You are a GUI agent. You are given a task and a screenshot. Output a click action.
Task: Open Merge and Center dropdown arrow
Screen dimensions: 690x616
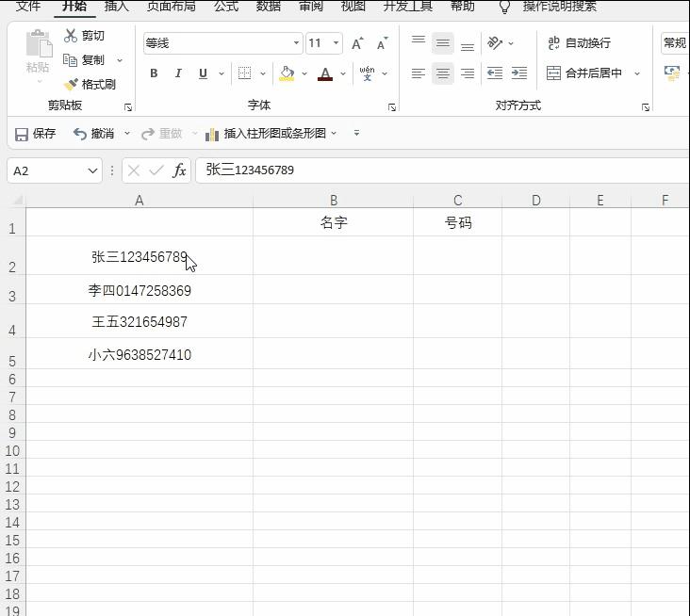(x=637, y=73)
